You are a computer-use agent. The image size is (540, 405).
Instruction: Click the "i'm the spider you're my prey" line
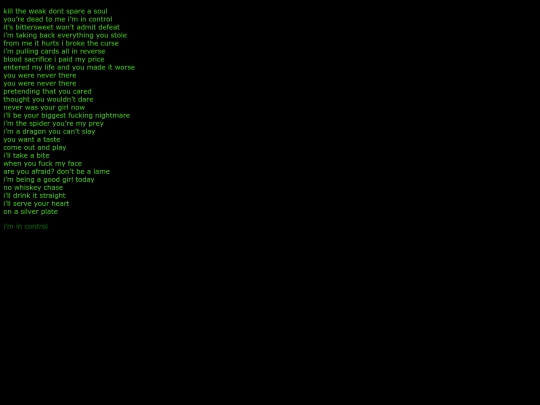pyautogui.click(x=53, y=124)
